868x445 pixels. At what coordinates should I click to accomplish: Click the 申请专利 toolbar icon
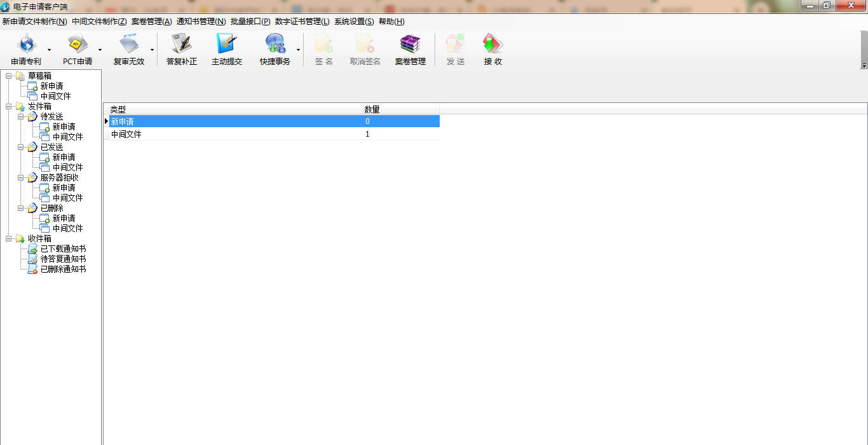click(x=26, y=49)
